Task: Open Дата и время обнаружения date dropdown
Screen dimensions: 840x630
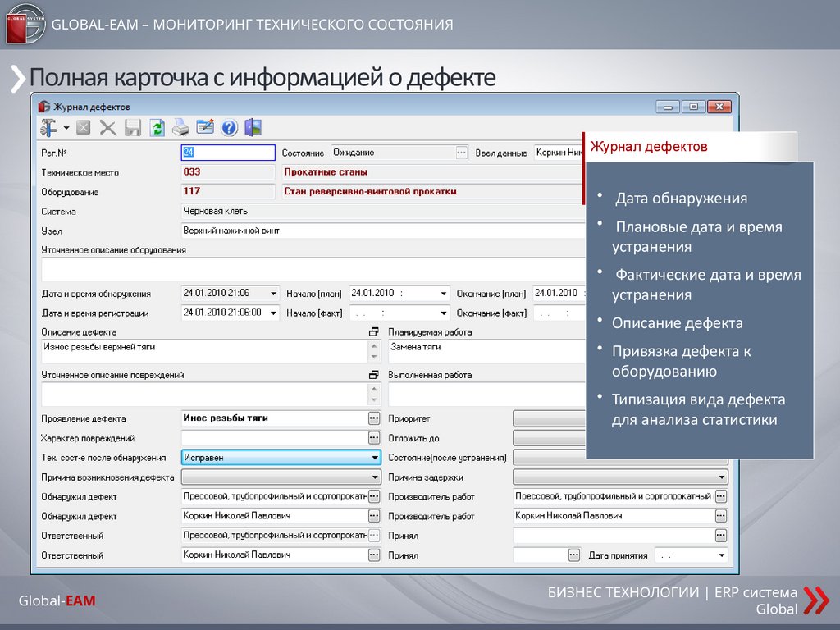Action: (x=273, y=294)
